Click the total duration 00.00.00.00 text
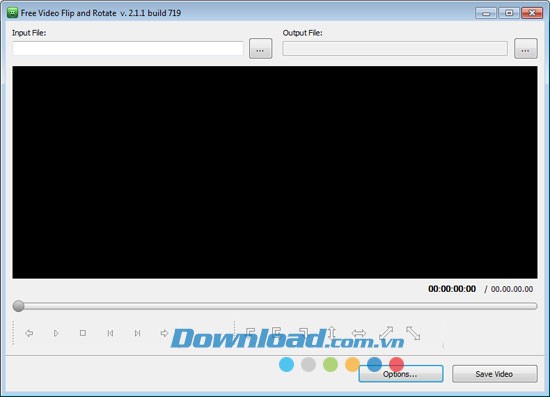550x397 pixels. (x=512, y=289)
